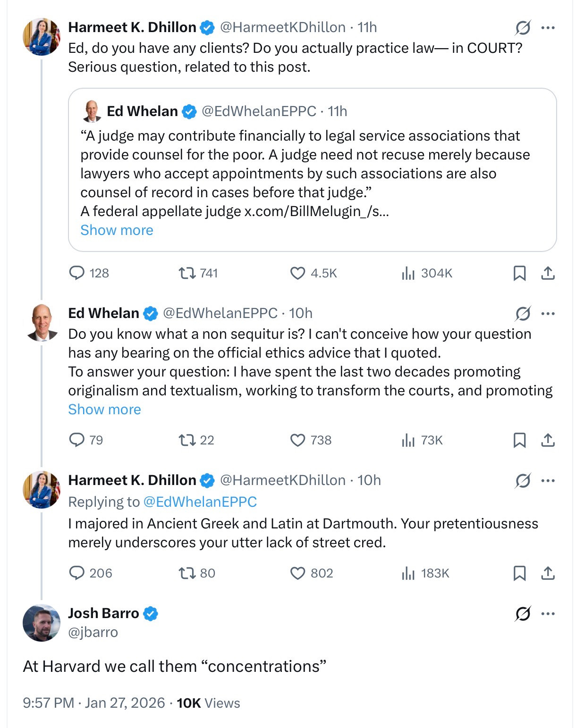Image resolution: width=576 pixels, height=728 pixels.
Task: Open Josh Barro's profile picture
Action: (42, 623)
